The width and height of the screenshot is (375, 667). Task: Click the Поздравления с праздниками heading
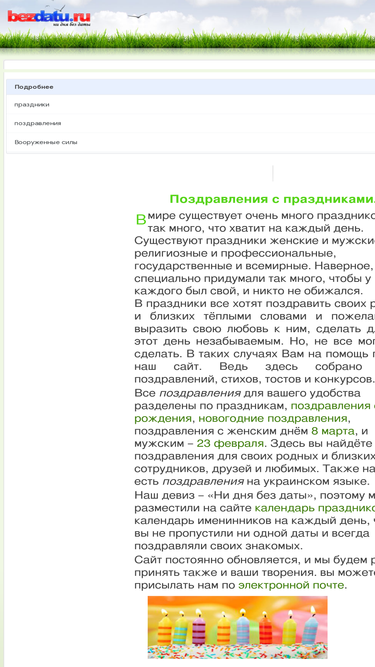272,199
